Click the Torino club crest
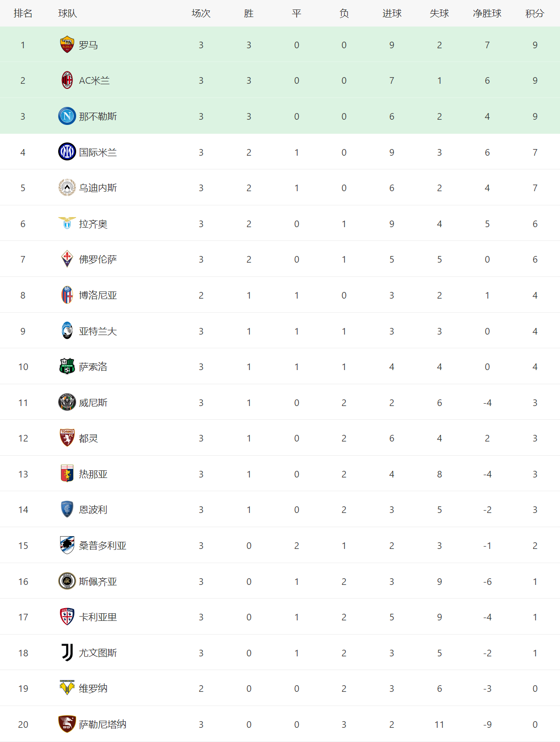 (x=67, y=438)
